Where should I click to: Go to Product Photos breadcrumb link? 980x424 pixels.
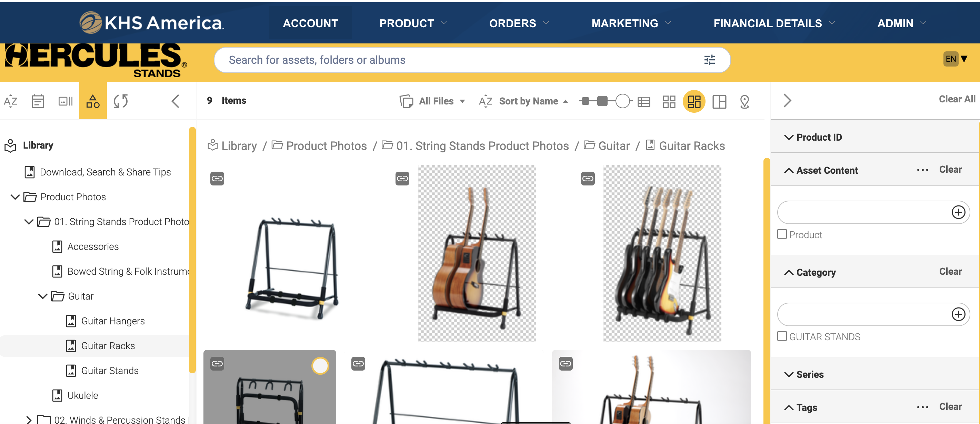326,146
